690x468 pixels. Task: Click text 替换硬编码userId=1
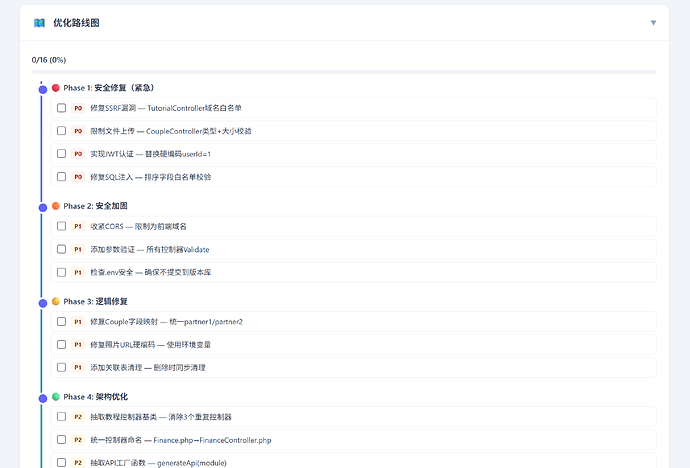178,154
